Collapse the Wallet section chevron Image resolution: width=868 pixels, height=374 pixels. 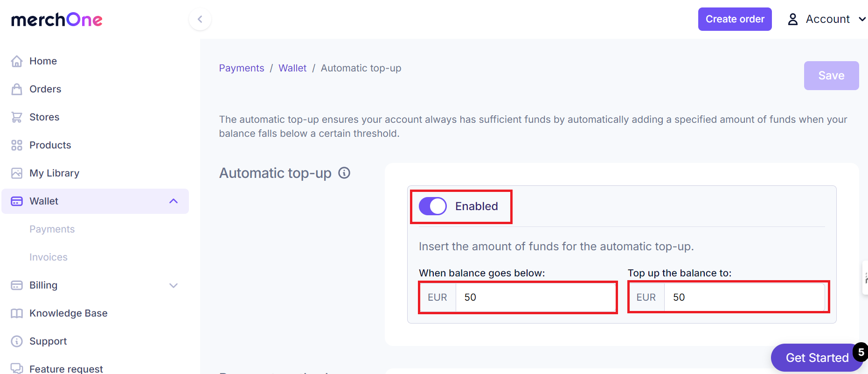click(x=174, y=201)
